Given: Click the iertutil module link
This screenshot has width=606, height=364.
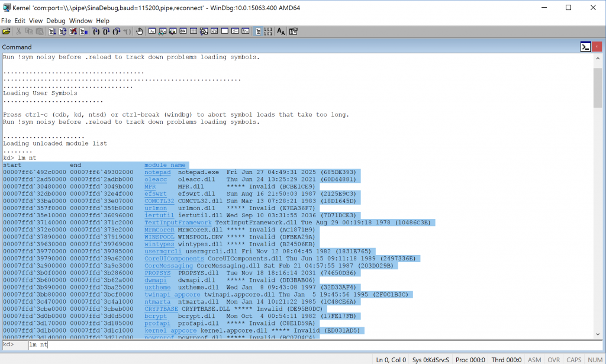Looking at the screenshot, I should coord(159,215).
